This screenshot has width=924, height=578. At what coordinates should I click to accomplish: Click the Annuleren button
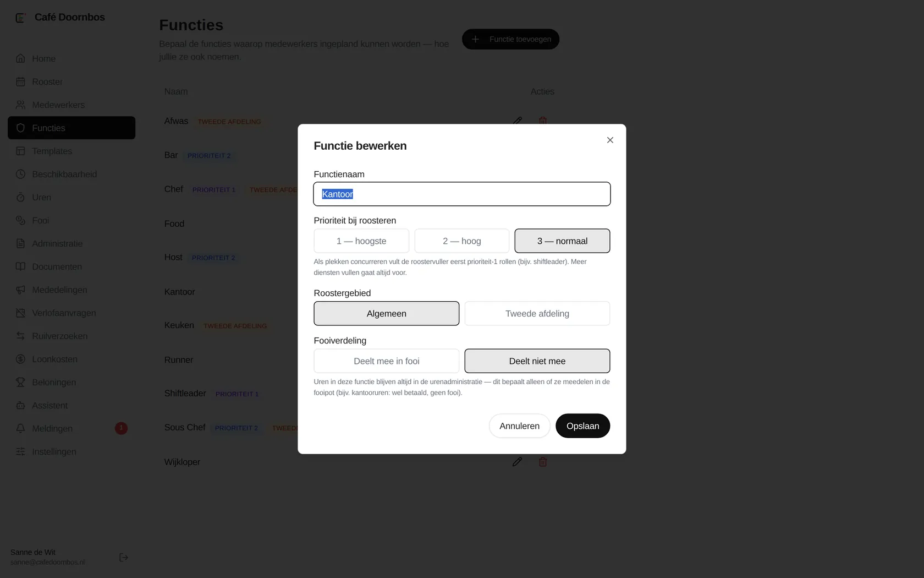click(x=520, y=426)
